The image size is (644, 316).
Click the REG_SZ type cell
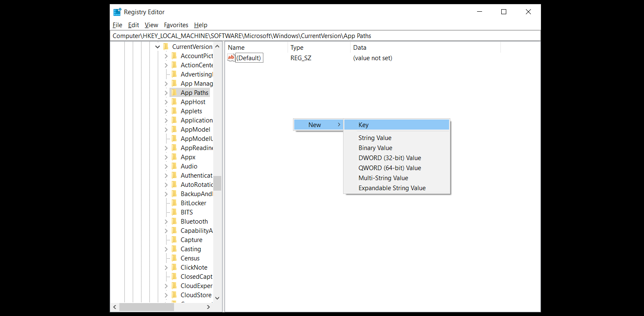[x=301, y=58]
